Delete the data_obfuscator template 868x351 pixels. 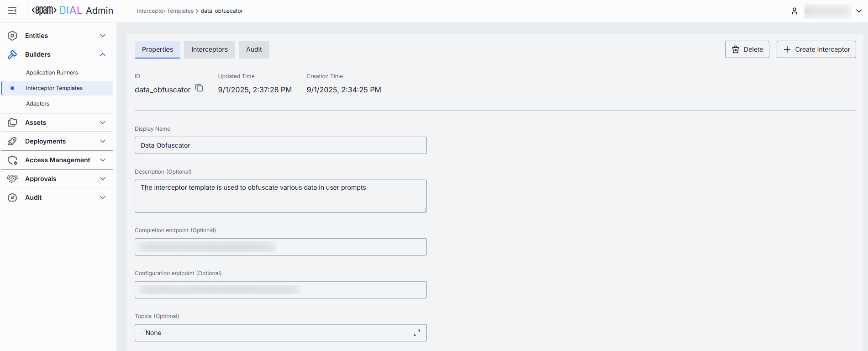[x=747, y=49]
